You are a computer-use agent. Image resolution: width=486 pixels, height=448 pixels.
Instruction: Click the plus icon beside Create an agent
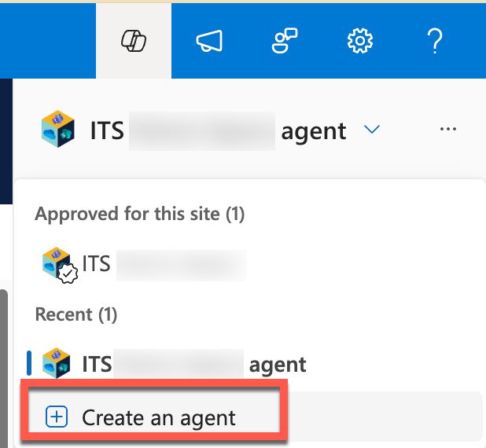[x=57, y=417]
